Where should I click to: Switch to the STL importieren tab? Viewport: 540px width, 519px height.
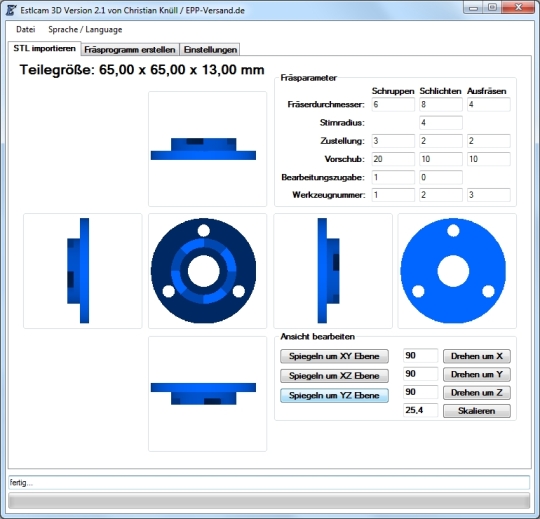44,49
